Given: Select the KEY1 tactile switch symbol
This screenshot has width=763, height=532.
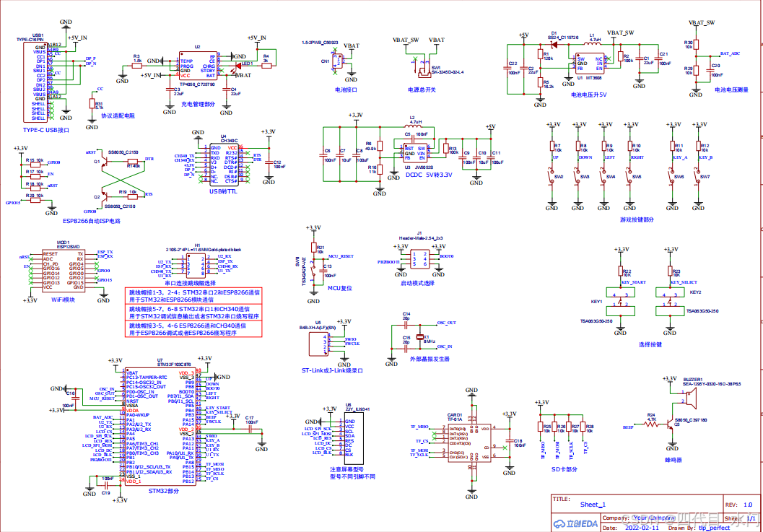Looking at the screenshot, I should tap(620, 302).
